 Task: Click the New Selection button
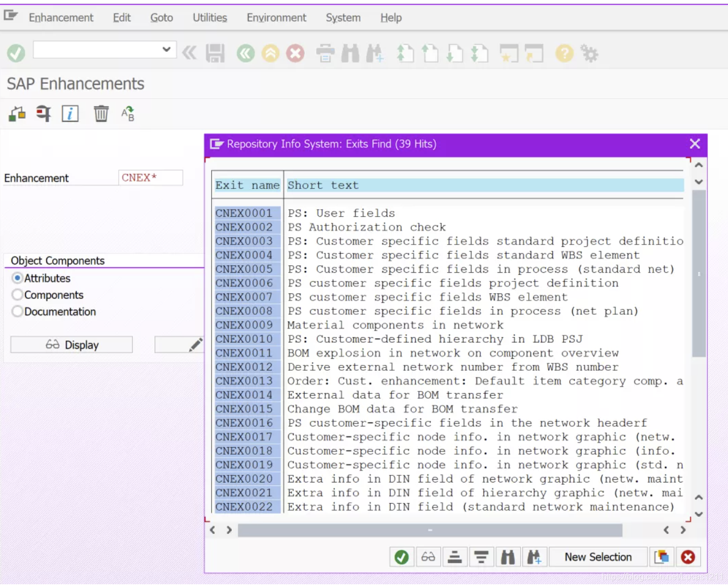tap(598, 557)
